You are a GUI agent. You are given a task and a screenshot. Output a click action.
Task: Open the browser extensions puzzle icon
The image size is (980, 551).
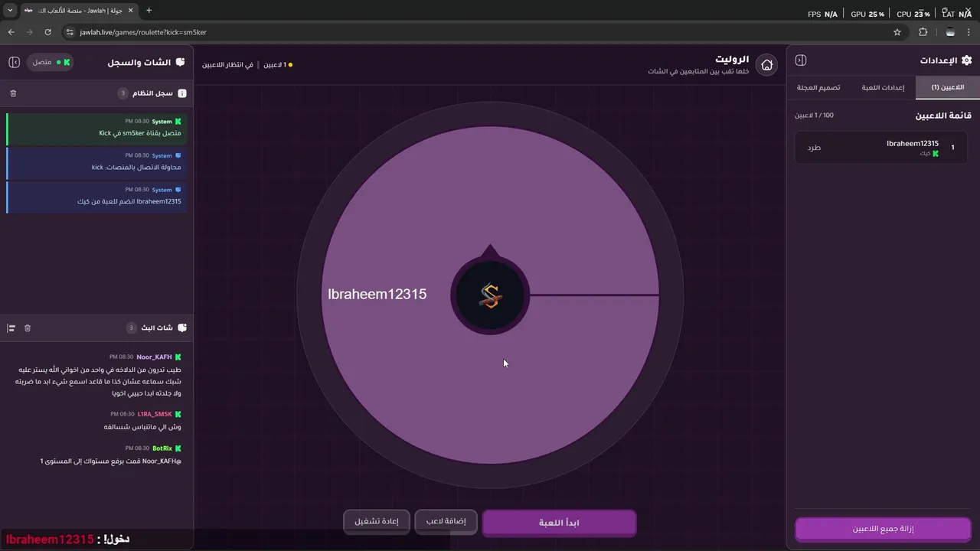(x=923, y=32)
